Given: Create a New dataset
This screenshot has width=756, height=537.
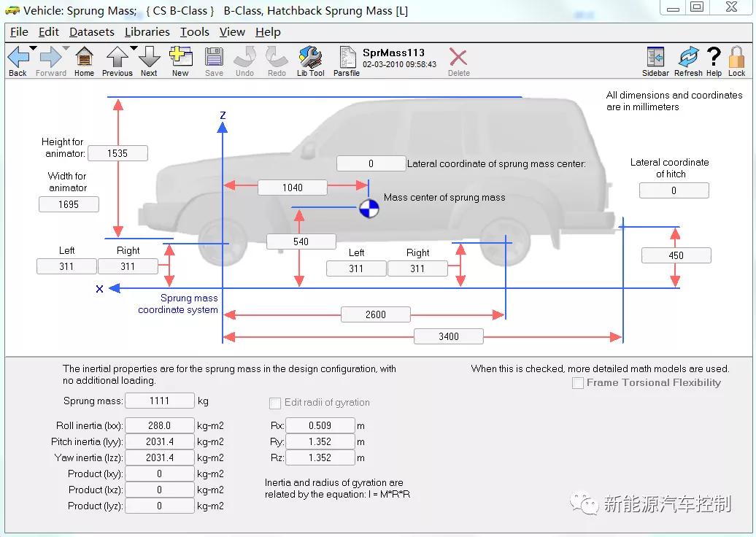Looking at the screenshot, I should 180,60.
